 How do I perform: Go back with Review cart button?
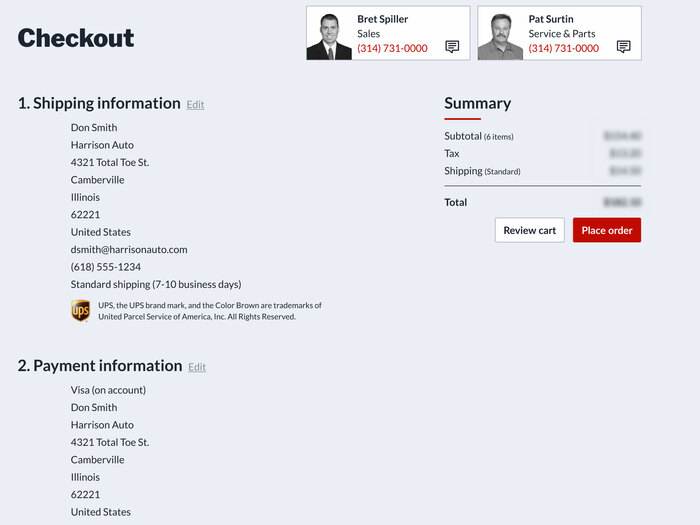[x=529, y=230]
